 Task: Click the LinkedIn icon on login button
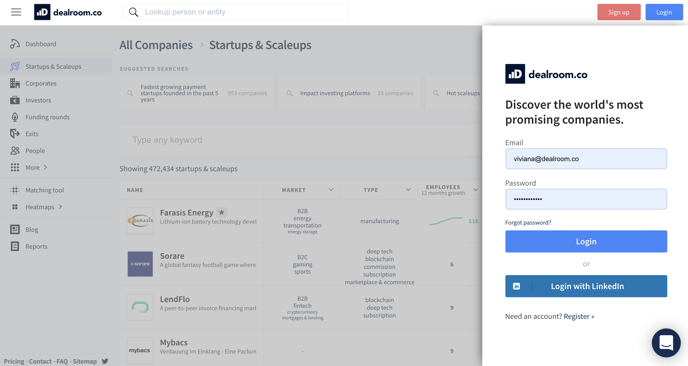point(516,286)
